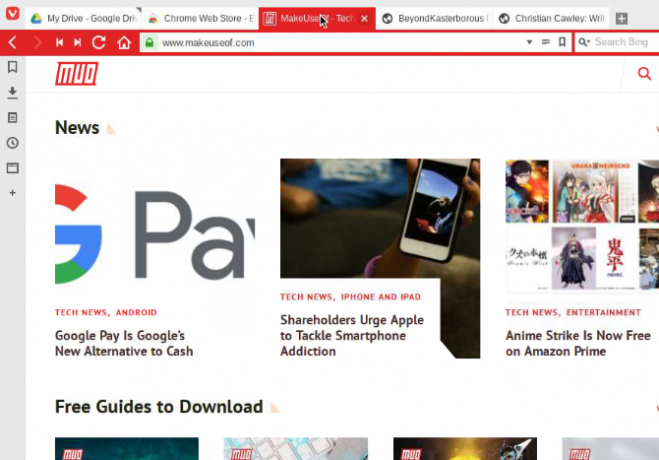
Task: Open the Vivaldi menu logo
Action: click(12, 13)
